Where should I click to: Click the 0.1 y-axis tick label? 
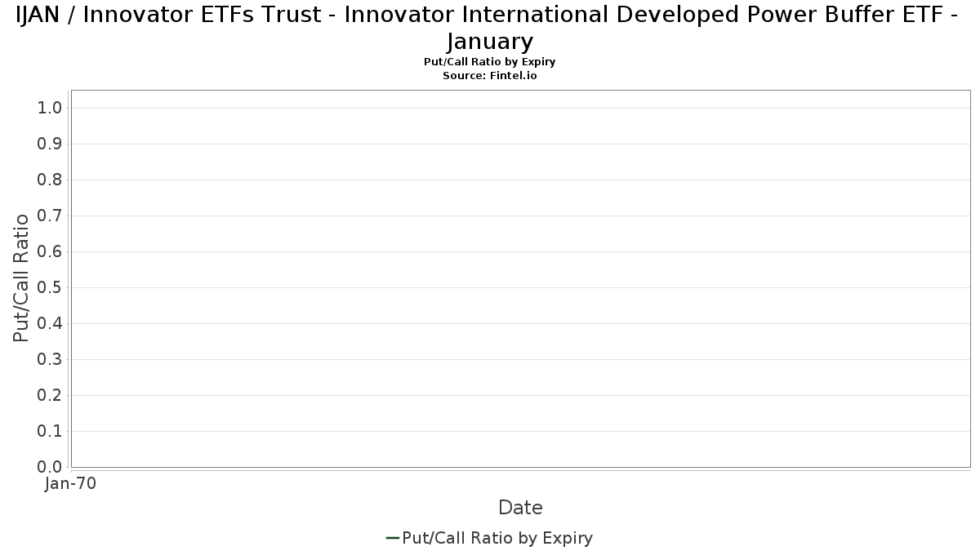pos(50,431)
